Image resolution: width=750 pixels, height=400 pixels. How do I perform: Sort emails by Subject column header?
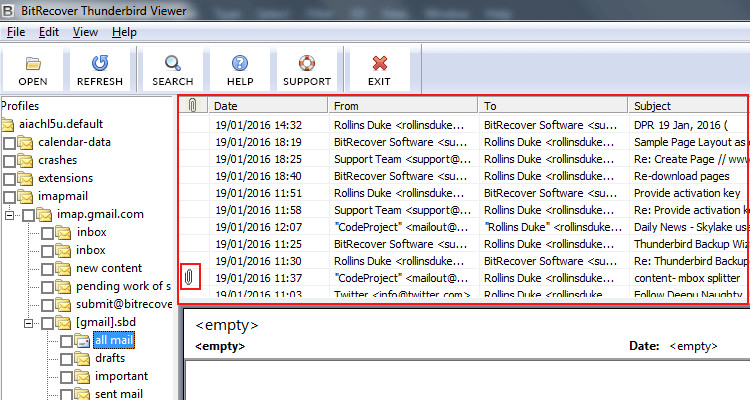[x=688, y=105]
